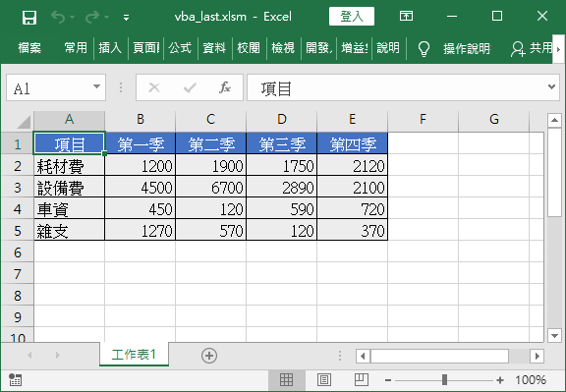Image resolution: width=566 pixels, height=392 pixels.
Task: Select column F header
Action: [423, 120]
